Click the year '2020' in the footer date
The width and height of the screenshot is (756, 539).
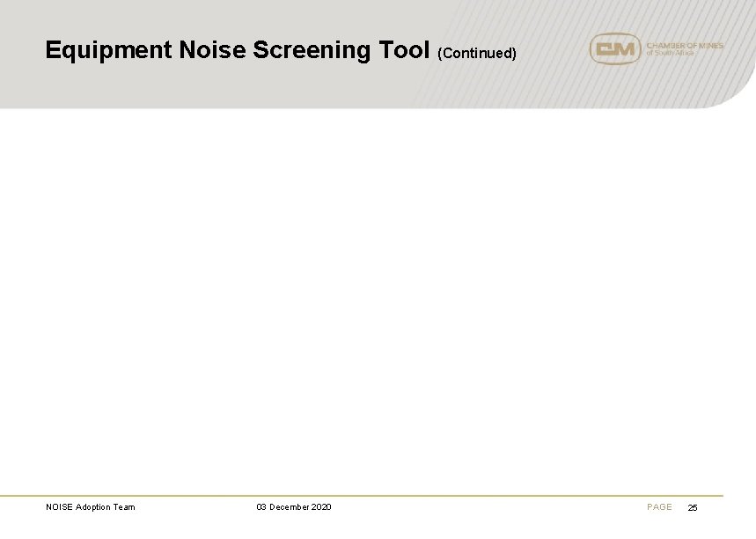click(321, 506)
